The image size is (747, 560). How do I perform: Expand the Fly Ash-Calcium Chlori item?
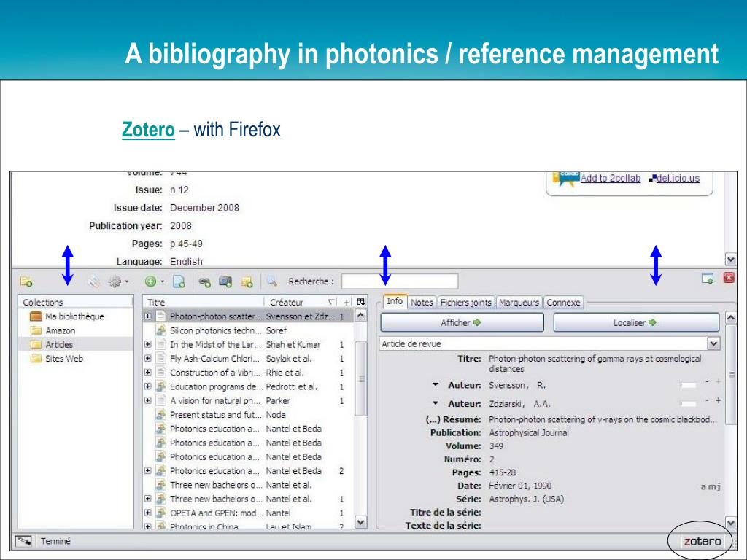[147, 358]
